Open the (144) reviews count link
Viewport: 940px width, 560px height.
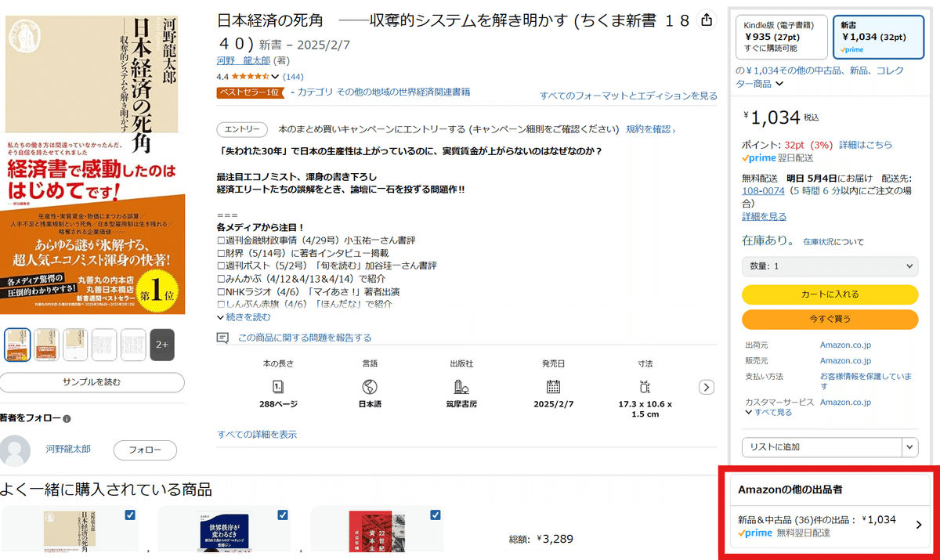293,77
